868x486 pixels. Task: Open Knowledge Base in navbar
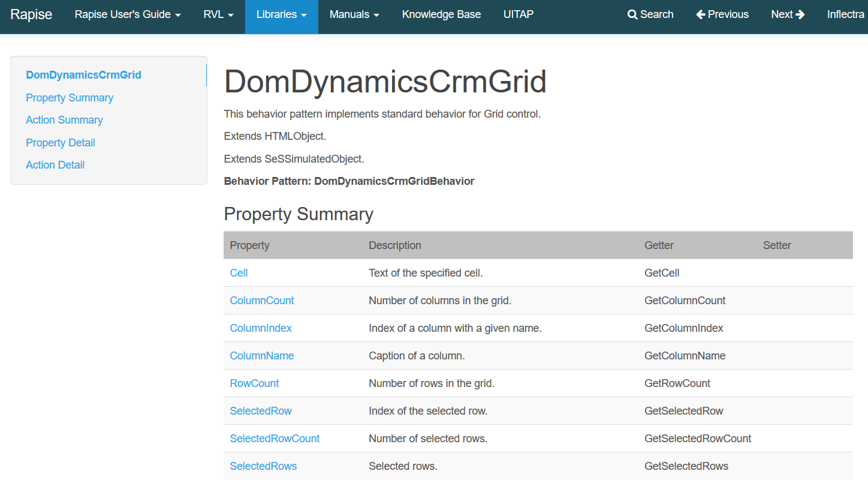click(441, 15)
